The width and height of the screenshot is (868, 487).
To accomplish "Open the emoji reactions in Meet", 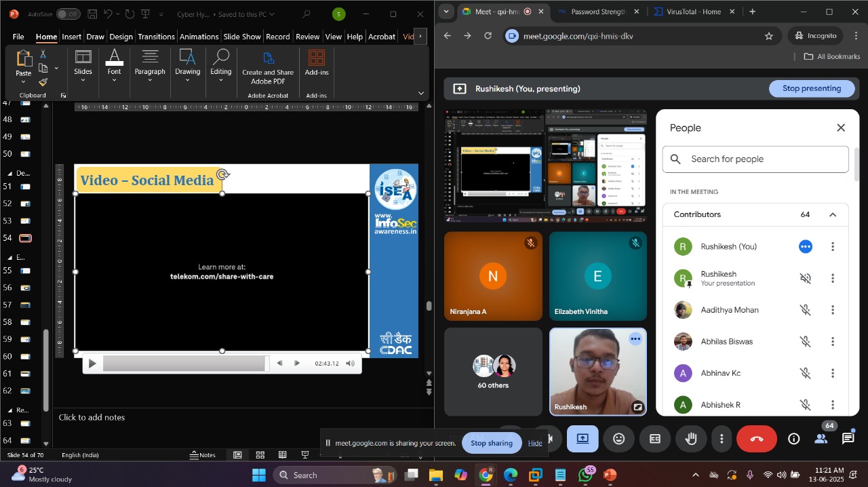I will pyautogui.click(x=618, y=439).
